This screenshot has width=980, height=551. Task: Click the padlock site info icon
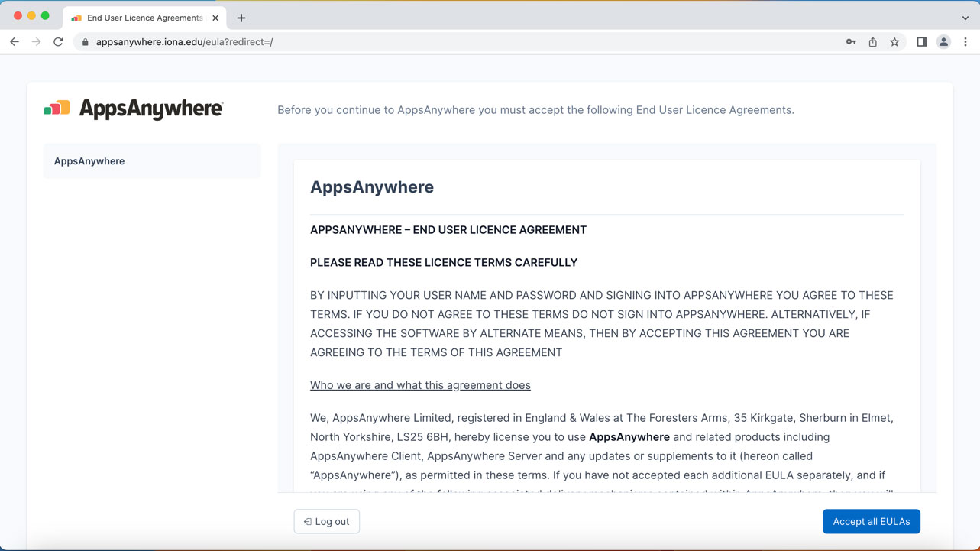click(85, 42)
